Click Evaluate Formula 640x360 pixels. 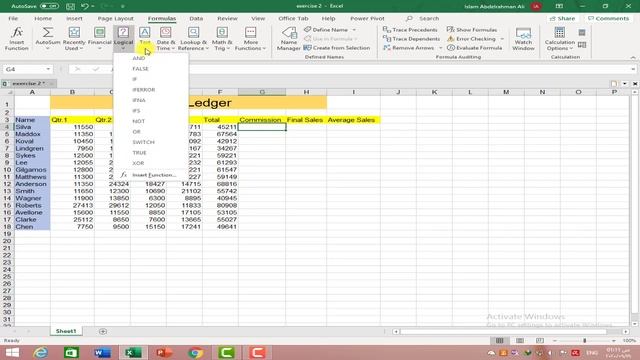[475, 48]
